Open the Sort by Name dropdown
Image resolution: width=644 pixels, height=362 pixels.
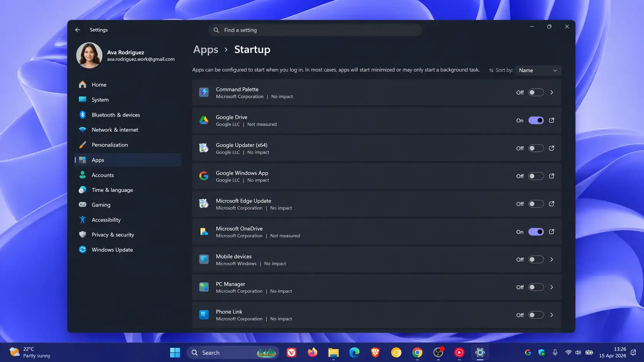(x=538, y=70)
